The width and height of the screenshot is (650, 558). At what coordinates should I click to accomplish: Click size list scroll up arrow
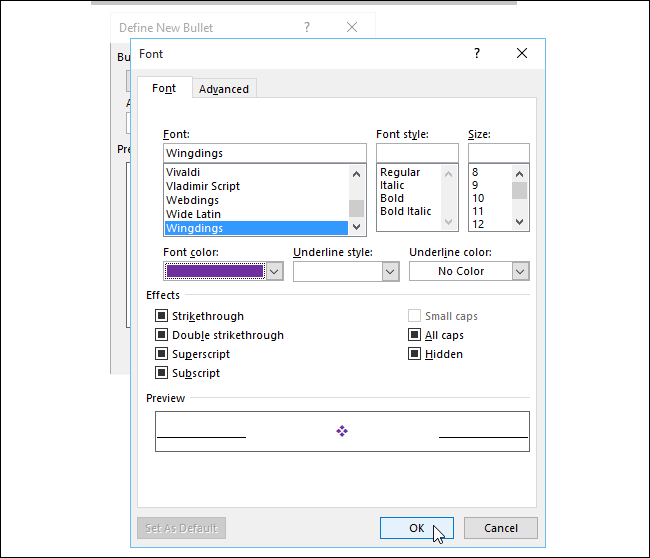[x=519, y=174]
